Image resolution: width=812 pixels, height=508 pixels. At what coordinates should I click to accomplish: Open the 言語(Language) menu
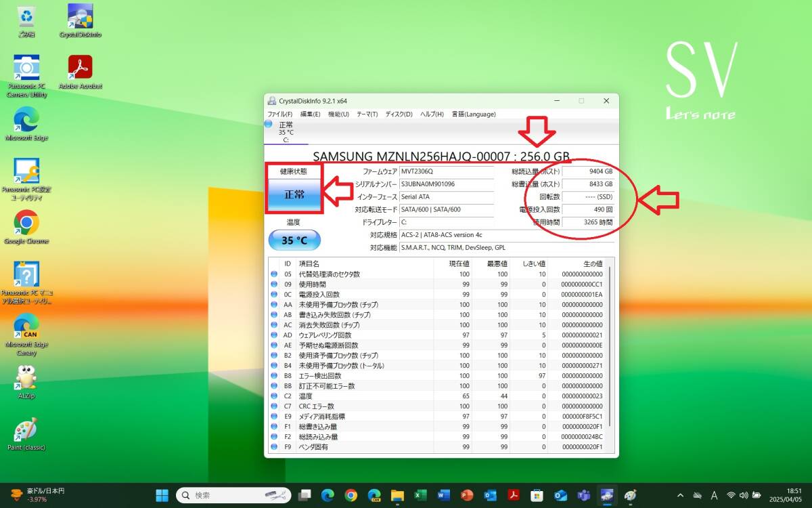474,114
